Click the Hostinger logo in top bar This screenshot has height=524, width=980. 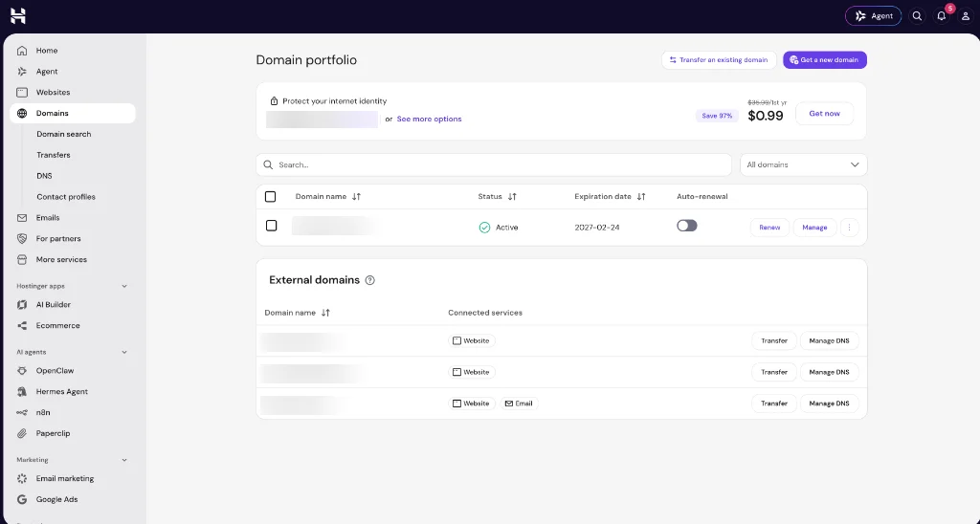[18, 16]
